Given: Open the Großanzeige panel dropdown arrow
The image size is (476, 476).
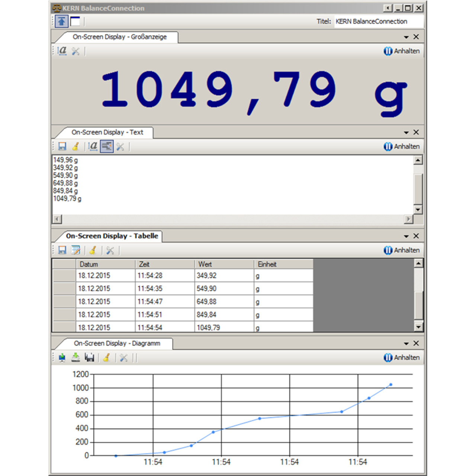Looking at the screenshot, I should click(x=406, y=36).
